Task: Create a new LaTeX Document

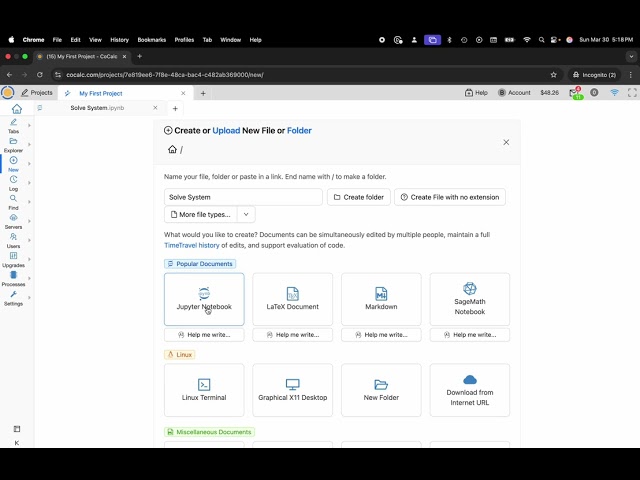Action: (292, 299)
